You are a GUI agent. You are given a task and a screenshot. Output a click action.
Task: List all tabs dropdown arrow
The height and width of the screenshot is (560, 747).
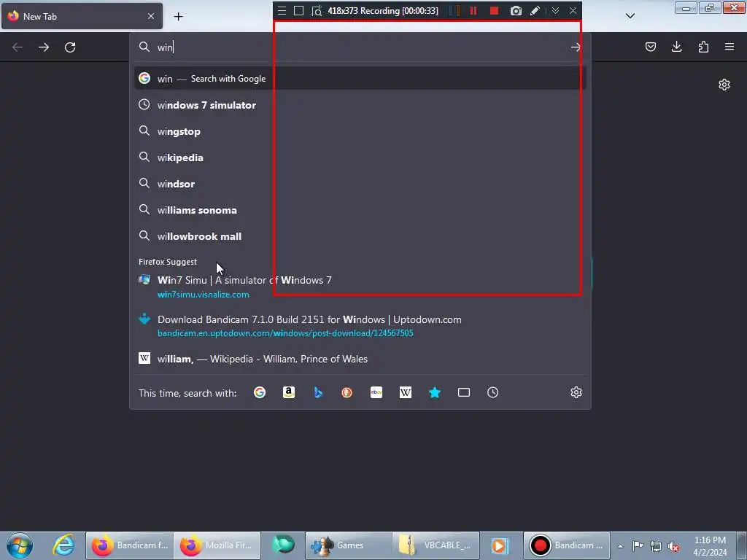[x=630, y=16]
